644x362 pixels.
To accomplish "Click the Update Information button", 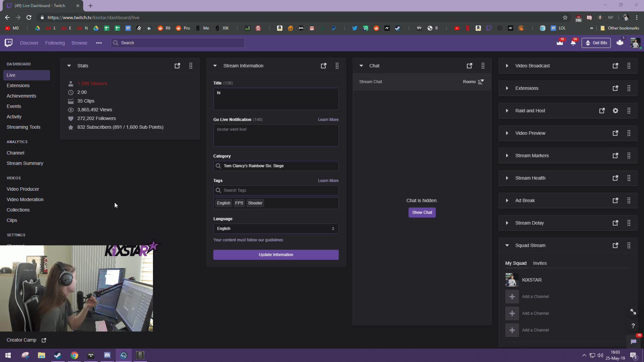I will pos(276,254).
